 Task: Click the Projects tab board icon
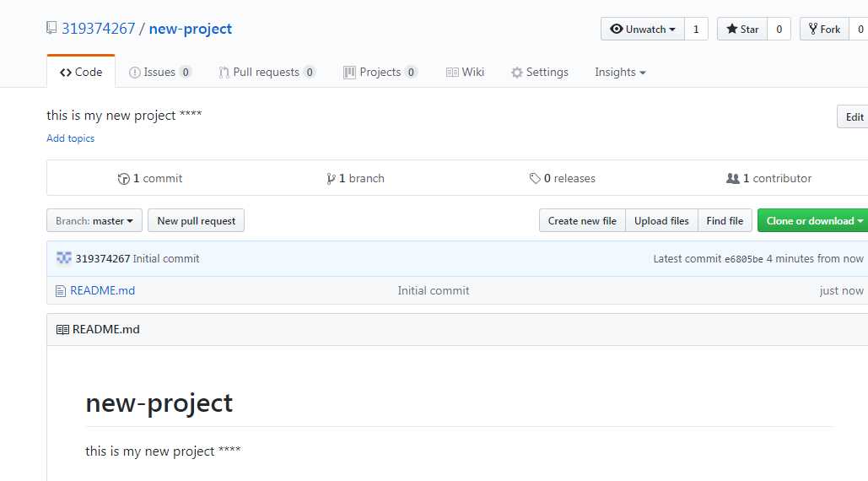[x=349, y=73]
